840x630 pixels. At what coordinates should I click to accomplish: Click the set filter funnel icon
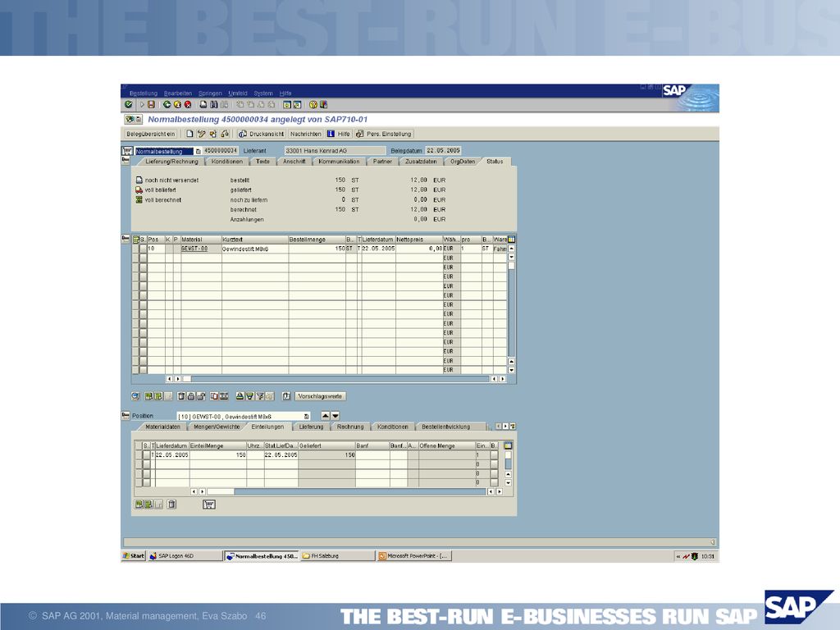(x=260, y=396)
